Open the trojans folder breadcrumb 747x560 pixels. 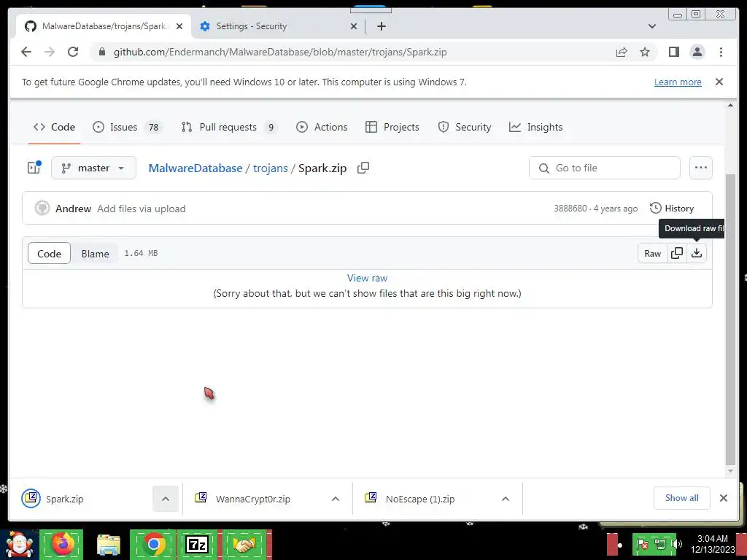click(x=270, y=168)
